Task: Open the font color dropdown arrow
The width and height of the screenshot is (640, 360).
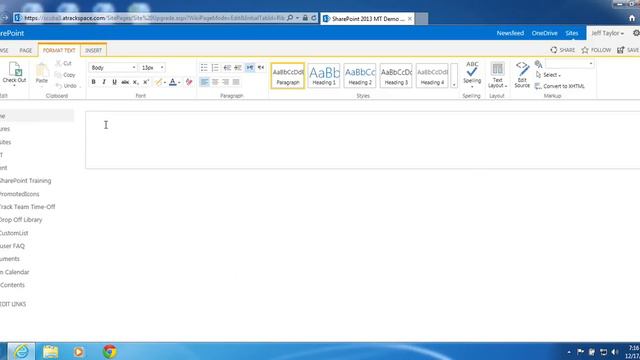Action: [x=179, y=82]
